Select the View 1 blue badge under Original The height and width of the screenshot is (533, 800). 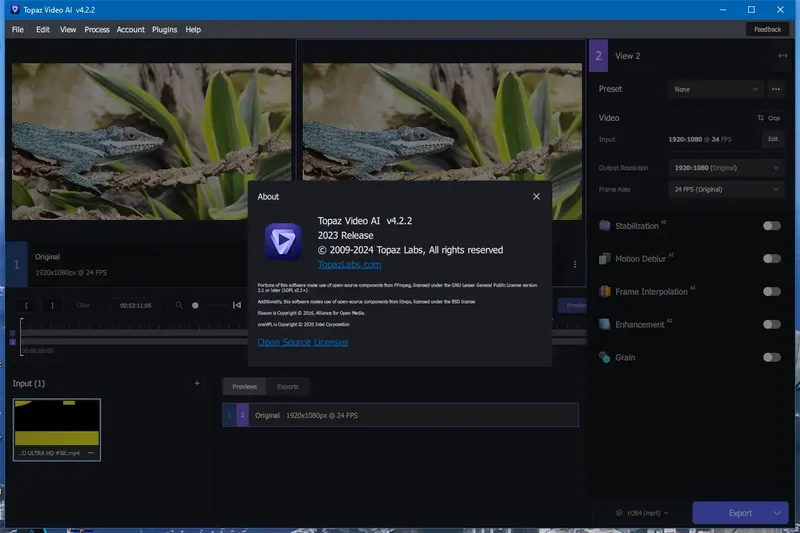pos(16,264)
